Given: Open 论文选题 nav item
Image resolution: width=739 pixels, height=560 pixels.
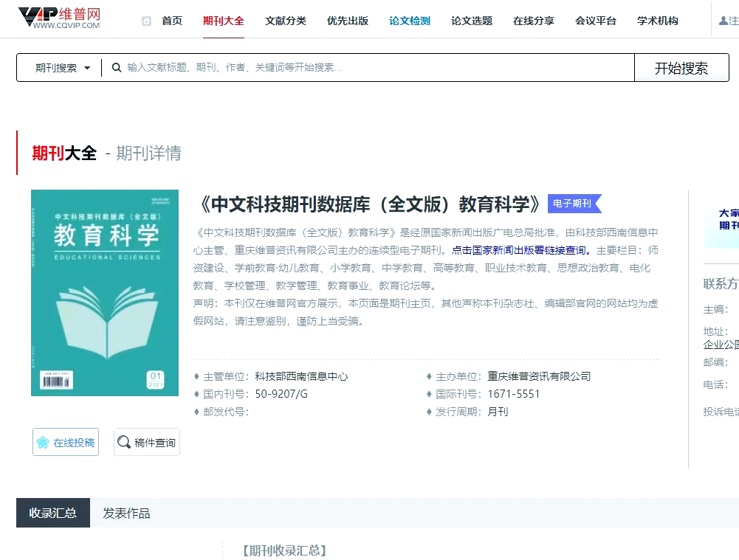Looking at the screenshot, I should click(472, 21).
